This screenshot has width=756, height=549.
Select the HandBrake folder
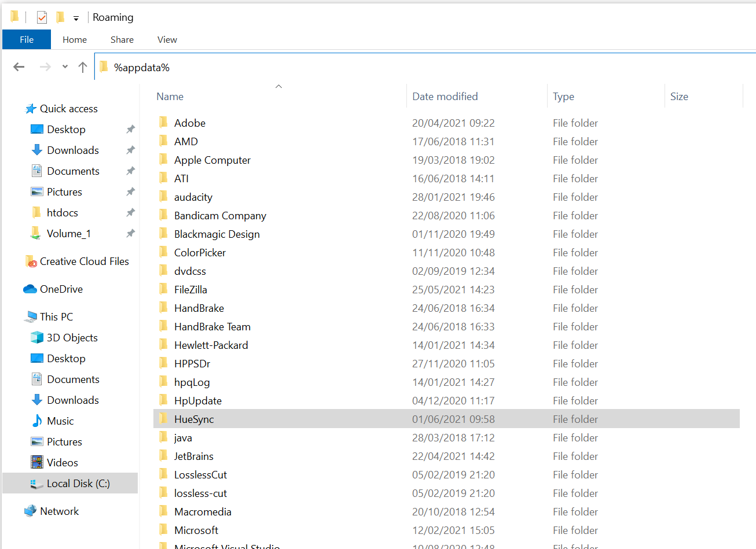tap(199, 308)
